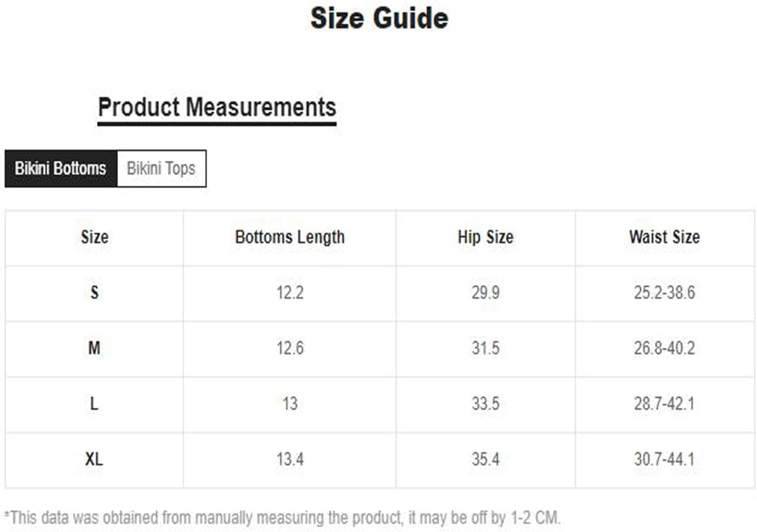
Task: Switch to the Bikini Tops tab
Action: pyautogui.click(x=162, y=169)
